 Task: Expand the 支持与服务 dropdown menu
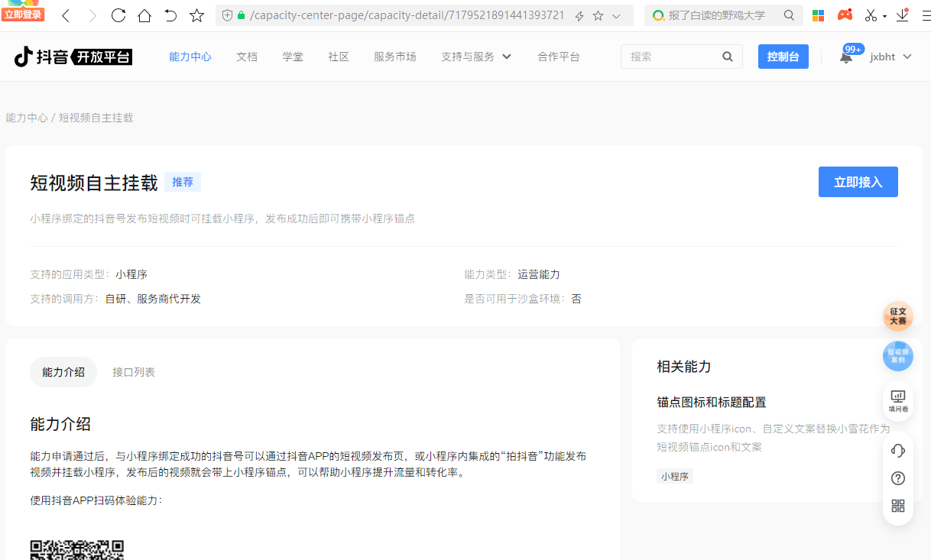point(475,57)
